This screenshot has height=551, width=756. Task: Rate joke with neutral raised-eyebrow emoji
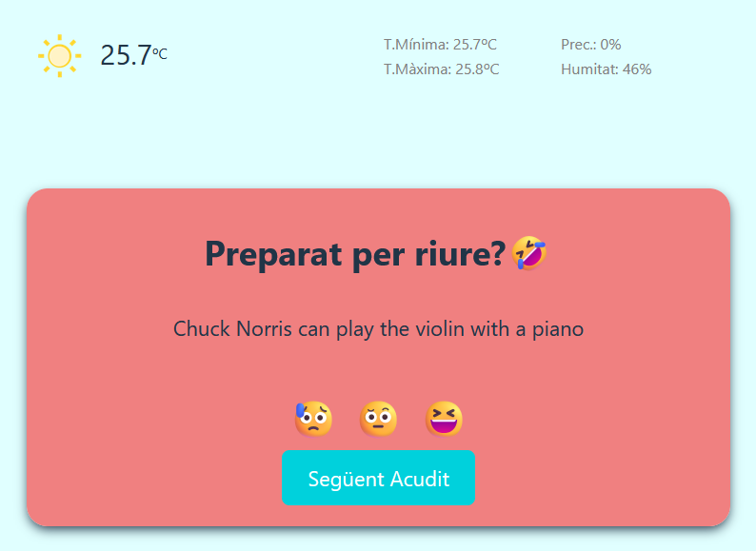pyautogui.click(x=379, y=419)
